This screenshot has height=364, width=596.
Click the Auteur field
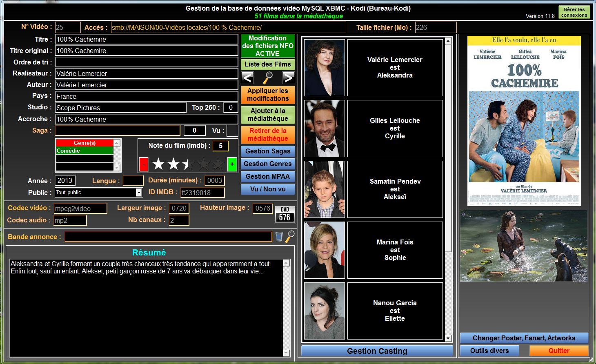tap(147, 85)
